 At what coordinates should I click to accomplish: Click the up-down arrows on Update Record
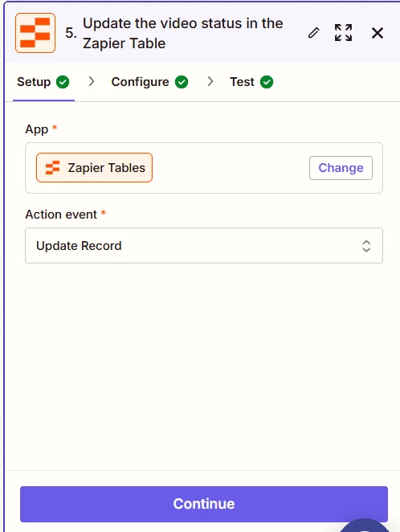point(366,246)
